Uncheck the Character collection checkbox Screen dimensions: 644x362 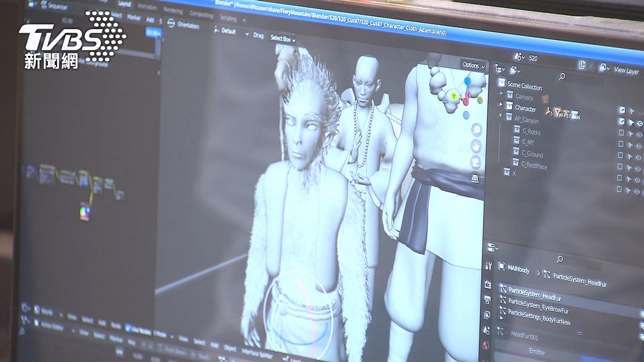point(621,110)
